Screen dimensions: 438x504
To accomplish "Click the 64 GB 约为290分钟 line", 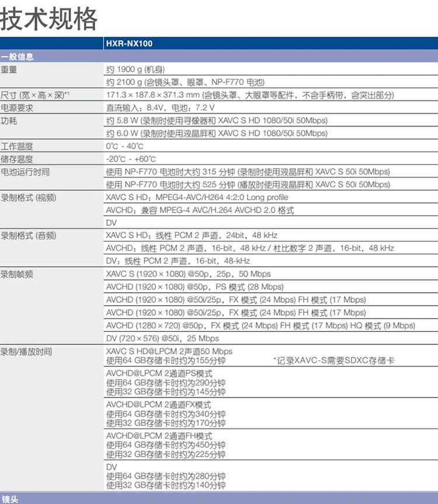I will click(x=166, y=383).
